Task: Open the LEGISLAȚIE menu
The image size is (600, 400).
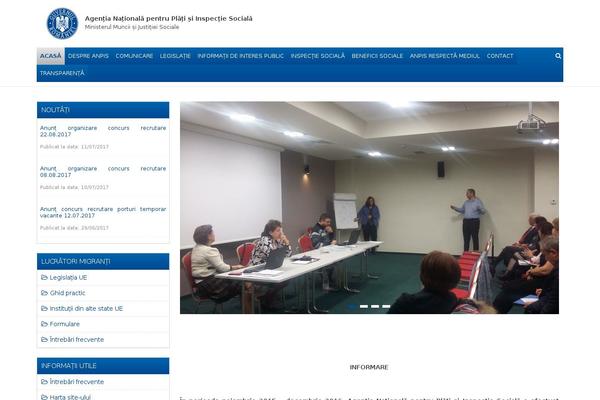Action: (175, 56)
